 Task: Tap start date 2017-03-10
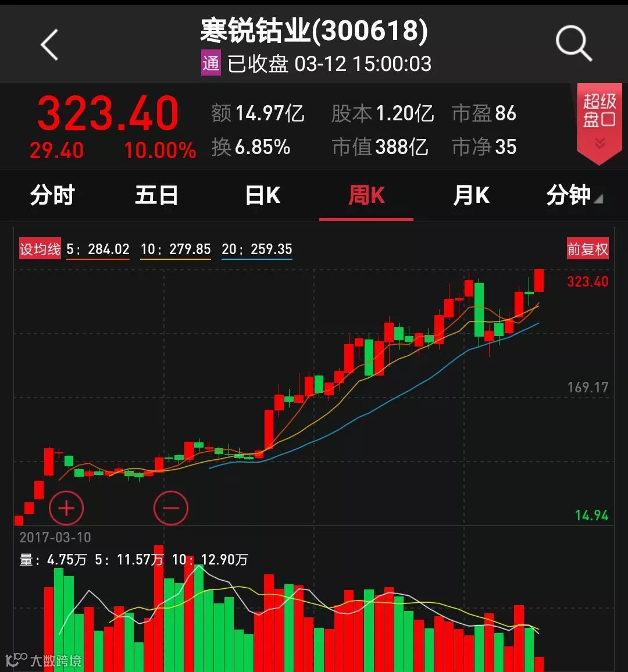coord(55,538)
